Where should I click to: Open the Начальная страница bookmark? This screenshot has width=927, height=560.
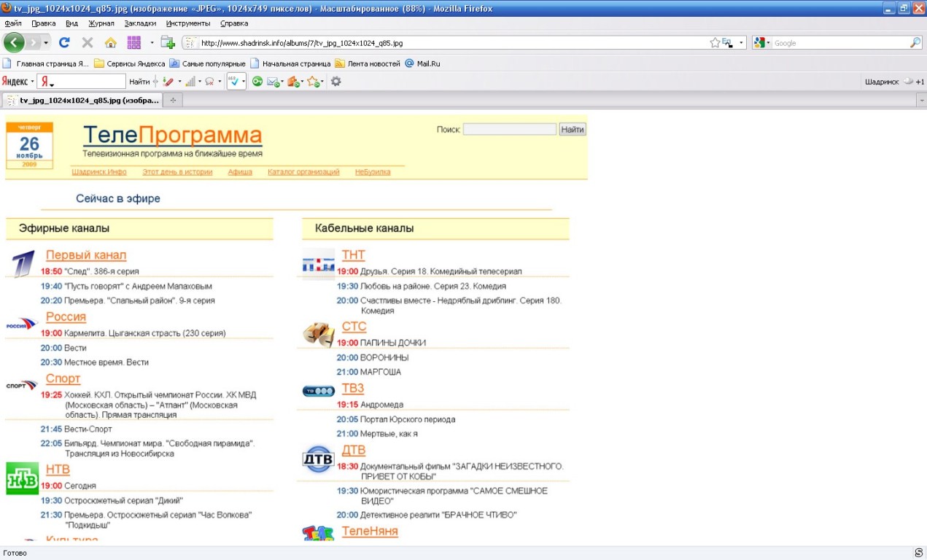tap(290, 63)
